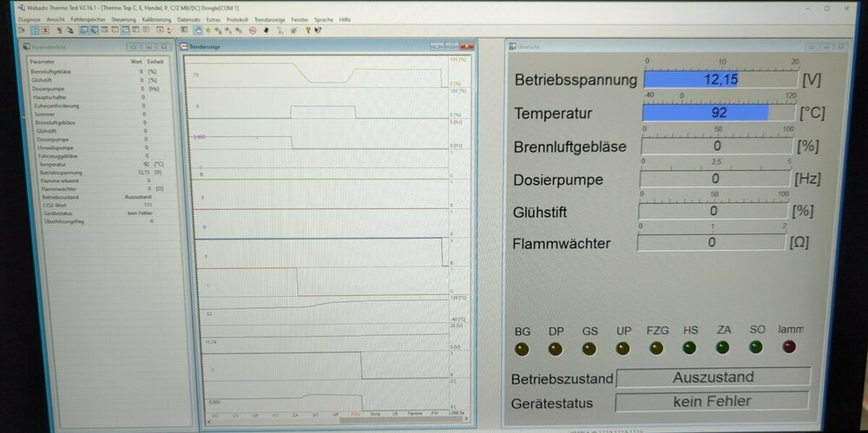Click the first toolbar icon at far left
This screenshot has height=433, width=868.
coord(23,30)
